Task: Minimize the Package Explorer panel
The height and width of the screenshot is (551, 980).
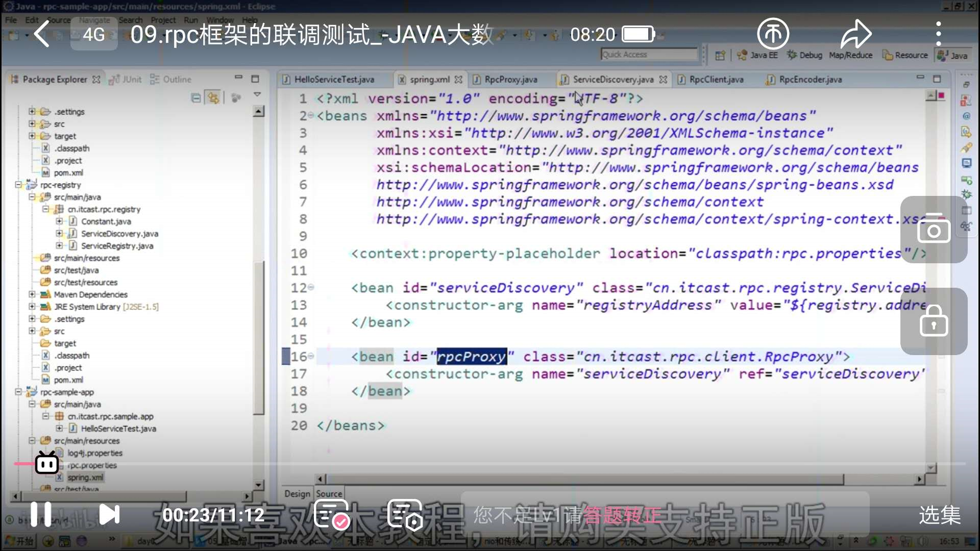Action: coord(238,78)
